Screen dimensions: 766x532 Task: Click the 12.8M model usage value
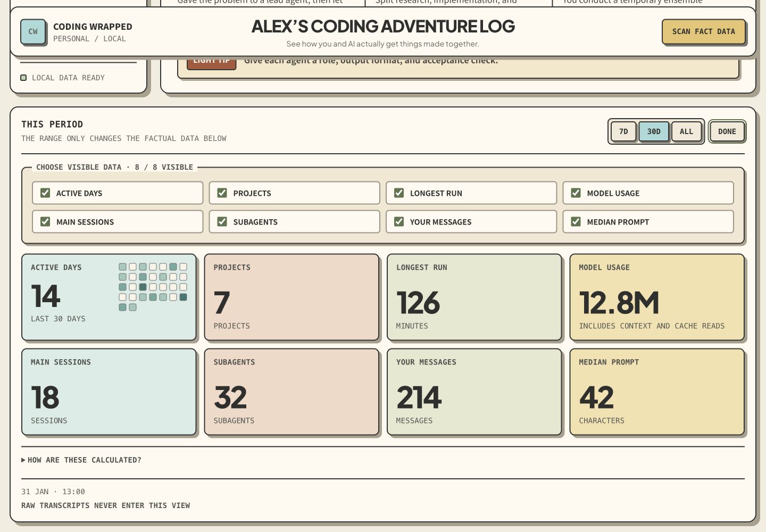pos(619,303)
